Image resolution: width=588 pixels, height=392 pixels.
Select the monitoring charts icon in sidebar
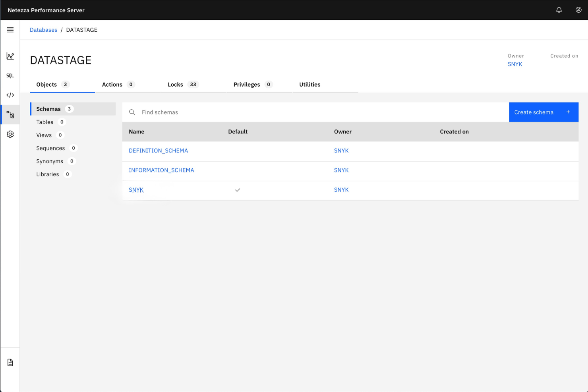click(10, 56)
